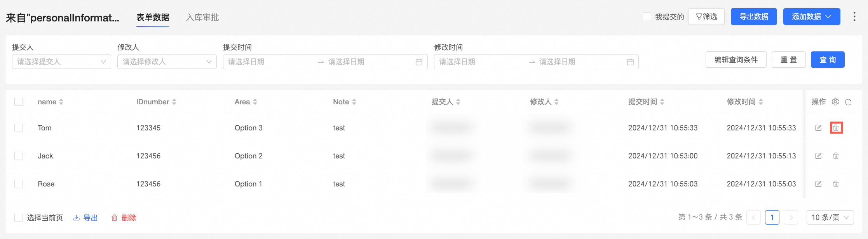Viewport: 868px width, 239px height.
Task: Delete the Rose row record
Action: coord(836,184)
